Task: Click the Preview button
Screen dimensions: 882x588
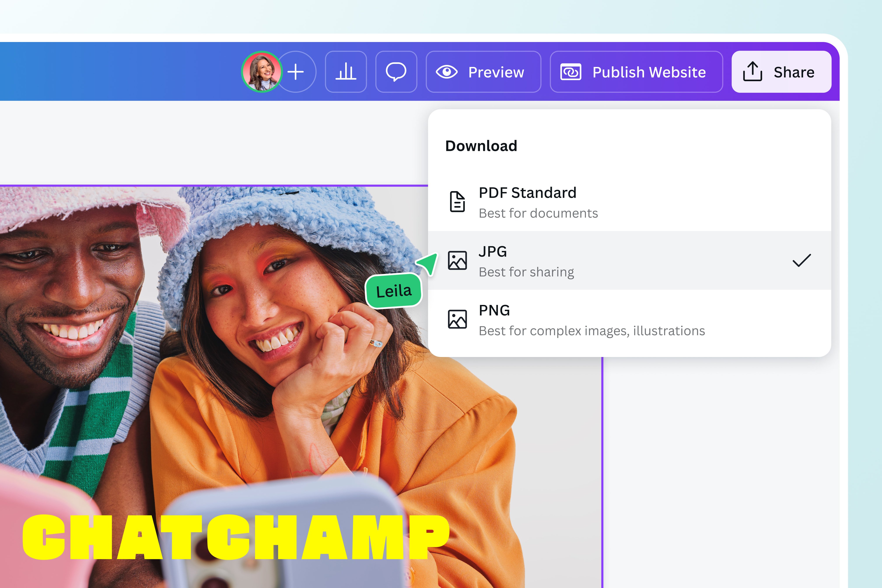Action: (483, 72)
